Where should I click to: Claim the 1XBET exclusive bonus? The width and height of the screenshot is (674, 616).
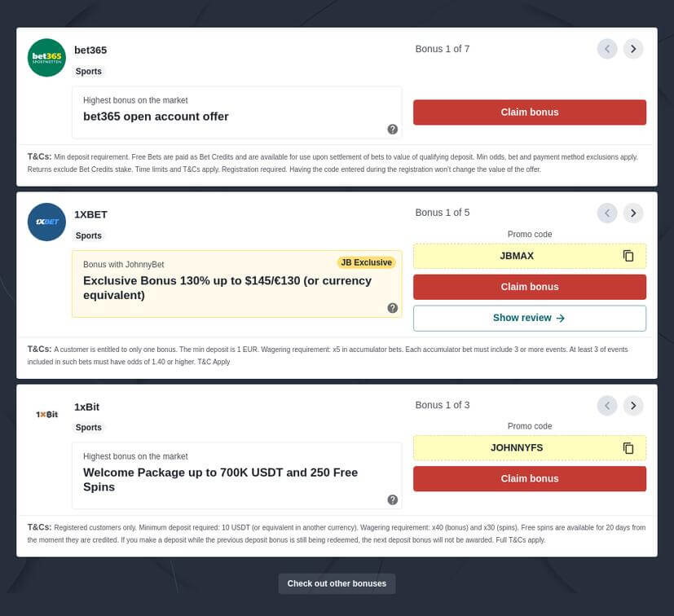(530, 287)
